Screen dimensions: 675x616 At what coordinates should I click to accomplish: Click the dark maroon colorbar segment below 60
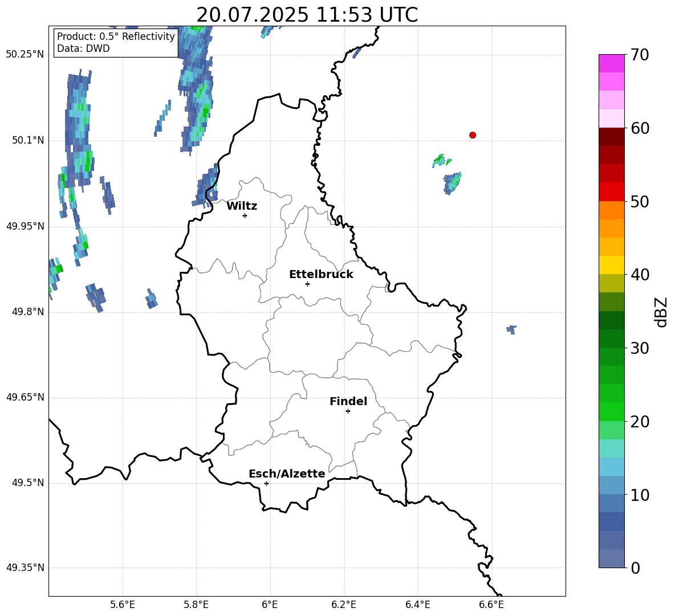[x=612, y=137]
